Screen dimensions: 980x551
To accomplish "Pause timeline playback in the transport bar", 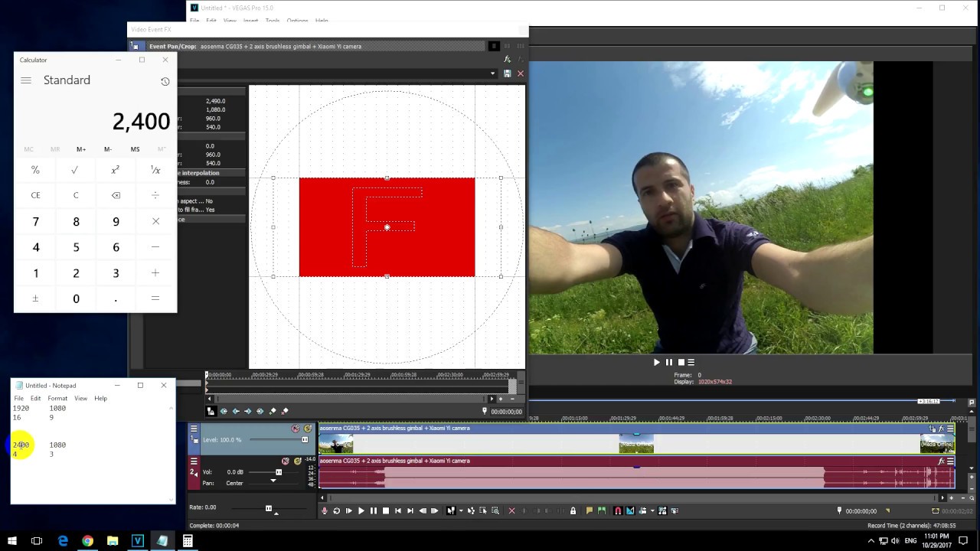I will coord(373,510).
